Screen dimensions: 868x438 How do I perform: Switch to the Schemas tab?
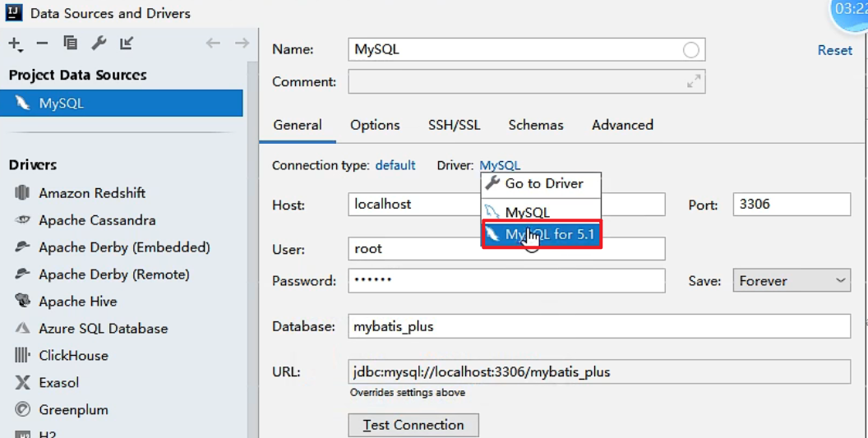(536, 125)
